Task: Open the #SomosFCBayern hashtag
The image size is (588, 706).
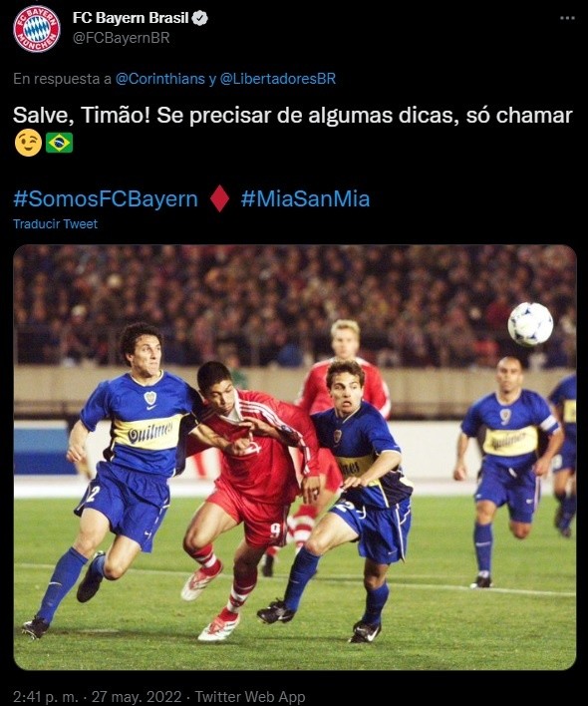Action: point(106,199)
